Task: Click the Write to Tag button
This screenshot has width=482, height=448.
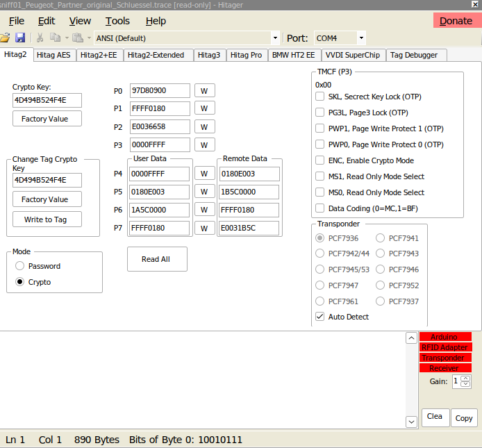Action: (46, 219)
